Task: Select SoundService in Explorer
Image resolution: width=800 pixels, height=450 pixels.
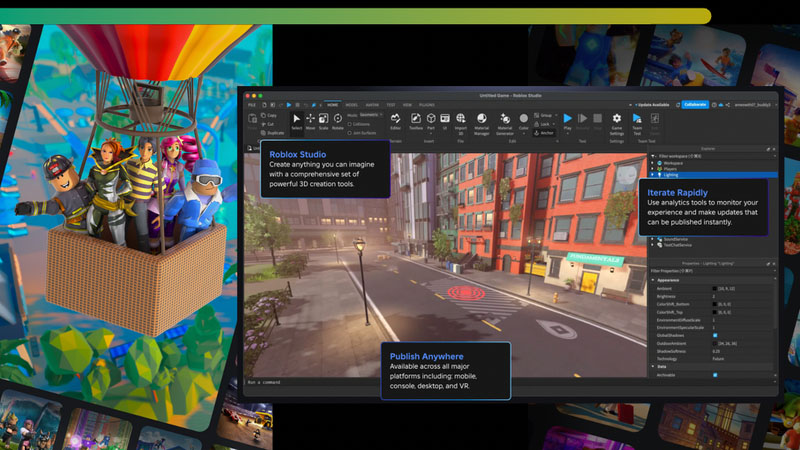Action: click(676, 239)
